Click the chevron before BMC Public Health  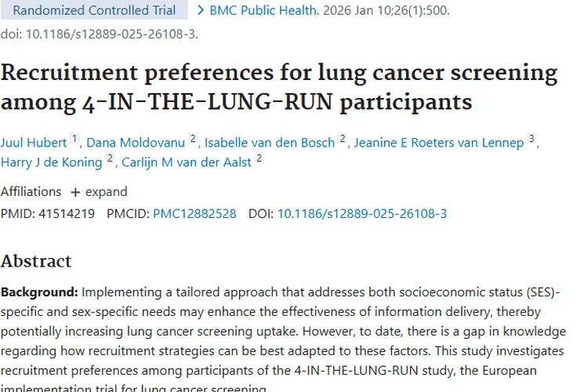tap(201, 11)
